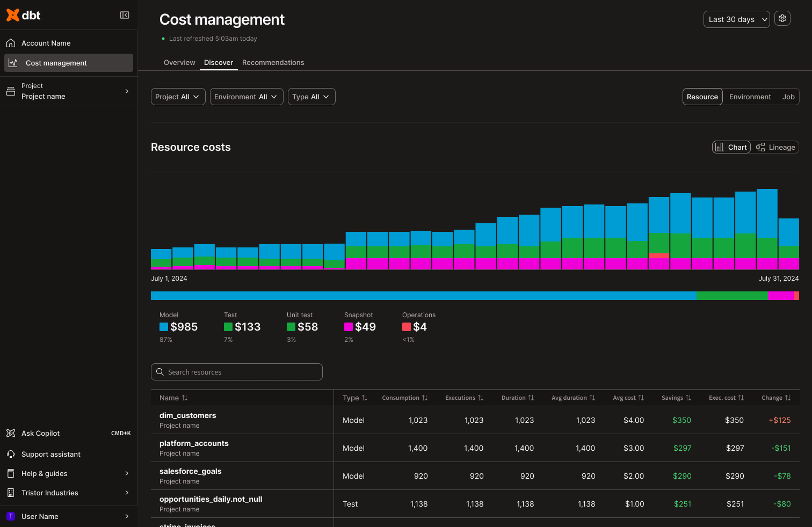
Task: Switch to the Recommendations tab
Action: (x=273, y=62)
